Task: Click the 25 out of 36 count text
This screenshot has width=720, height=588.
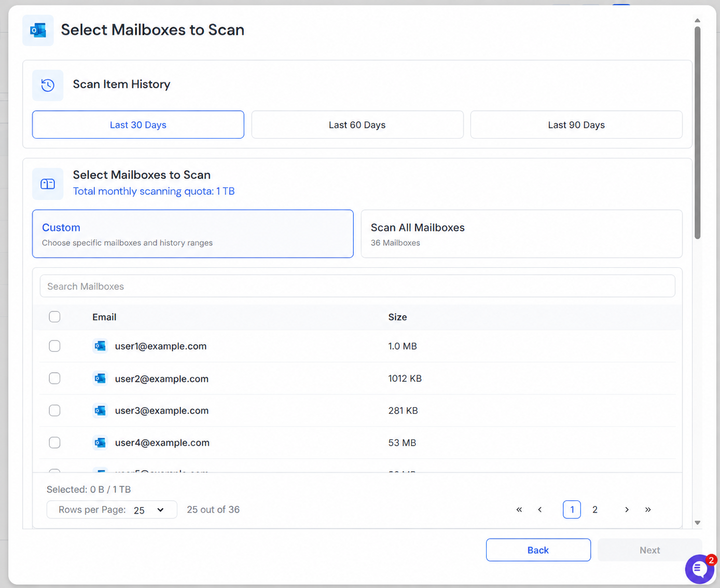Action: click(213, 510)
